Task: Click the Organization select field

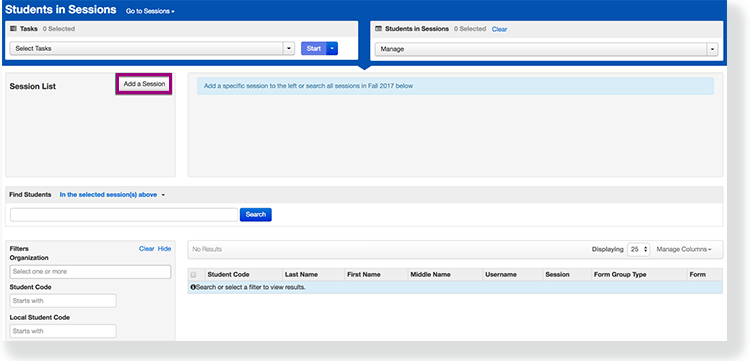Action: [90, 272]
